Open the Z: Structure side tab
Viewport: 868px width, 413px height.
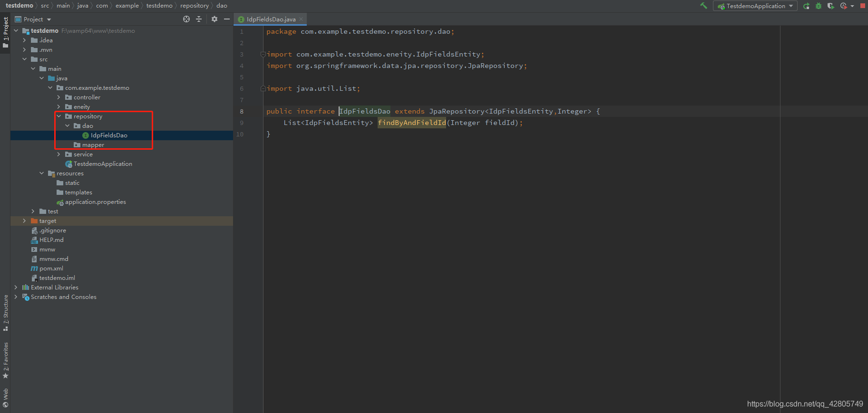pyautogui.click(x=5, y=313)
